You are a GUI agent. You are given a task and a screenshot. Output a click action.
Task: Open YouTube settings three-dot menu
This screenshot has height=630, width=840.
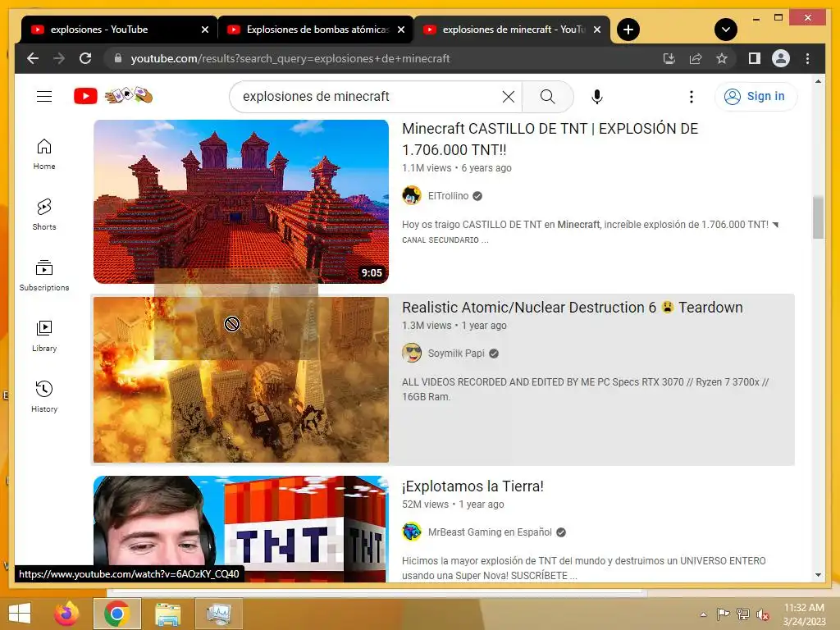[691, 97]
